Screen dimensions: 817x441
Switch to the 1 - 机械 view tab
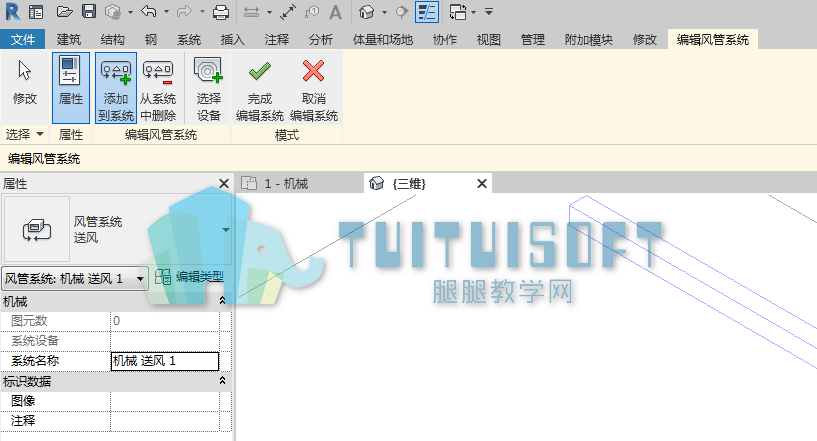pos(286,183)
